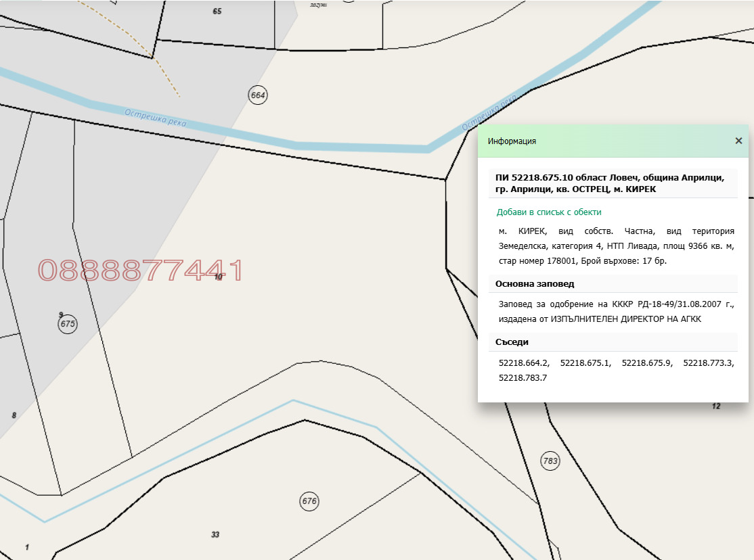Select parcel number 12 label
This screenshot has width=754, height=560.
(x=716, y=406)
